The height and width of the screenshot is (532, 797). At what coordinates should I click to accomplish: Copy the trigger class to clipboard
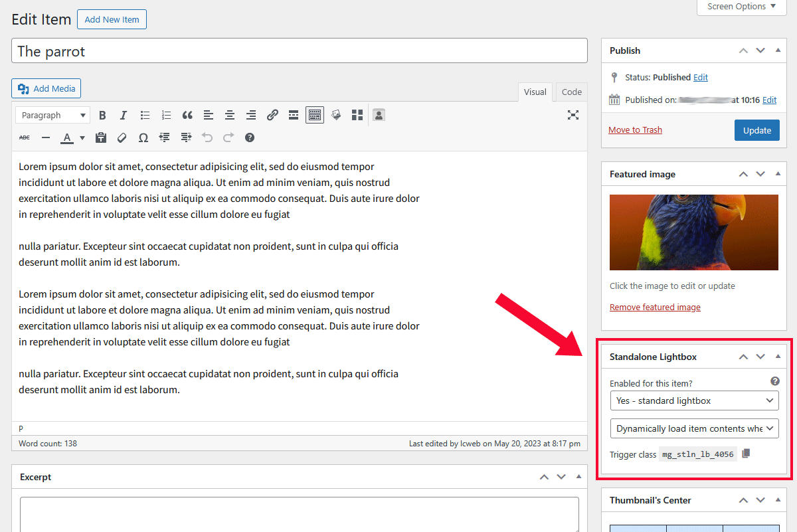click(746, 454)
